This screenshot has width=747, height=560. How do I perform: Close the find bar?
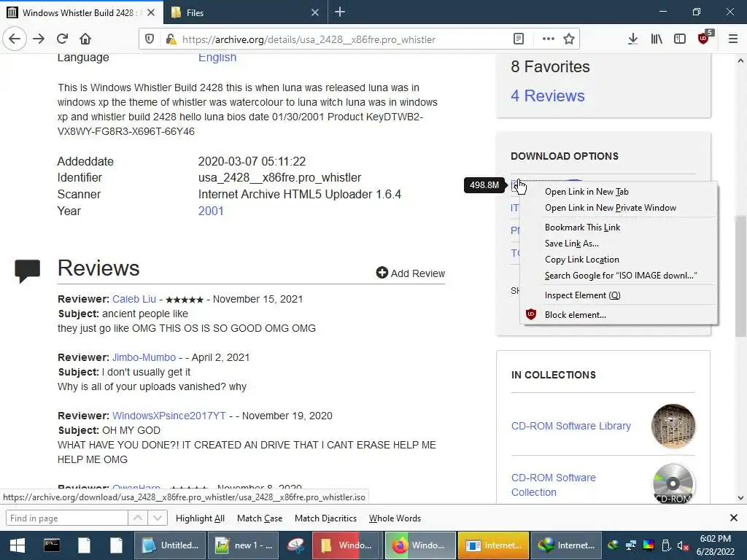click(734, 518)
